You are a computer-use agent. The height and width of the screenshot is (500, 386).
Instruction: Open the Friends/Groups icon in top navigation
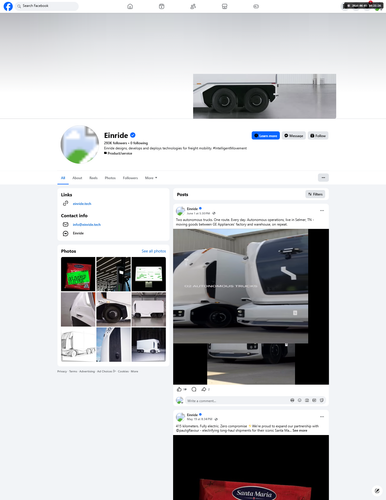[193, 6]
